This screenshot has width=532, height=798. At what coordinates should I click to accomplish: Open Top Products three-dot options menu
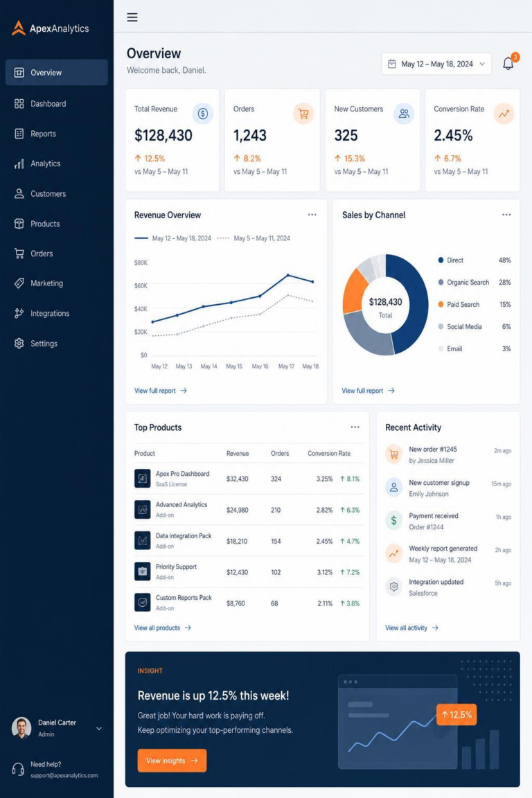[355, 427]
